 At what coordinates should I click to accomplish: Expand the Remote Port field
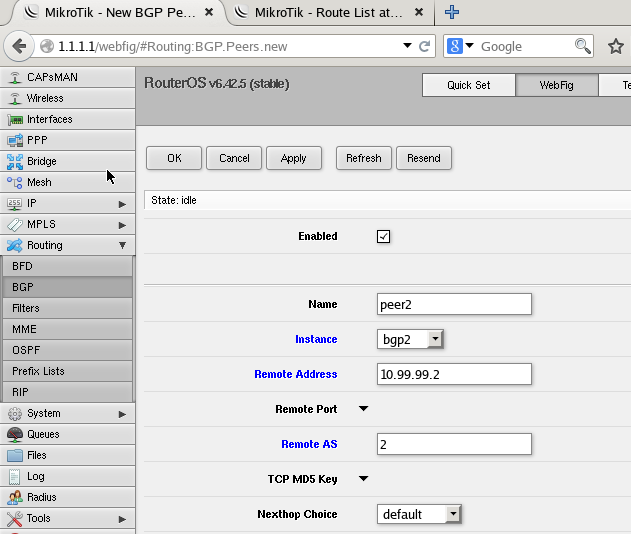click(x=363, y=409)
